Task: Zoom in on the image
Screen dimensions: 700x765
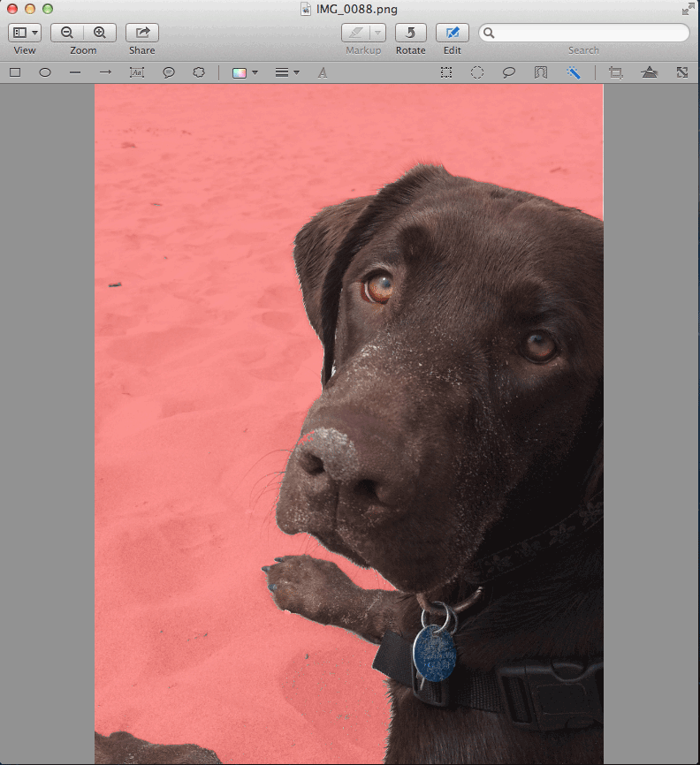Action: point(100,33)
